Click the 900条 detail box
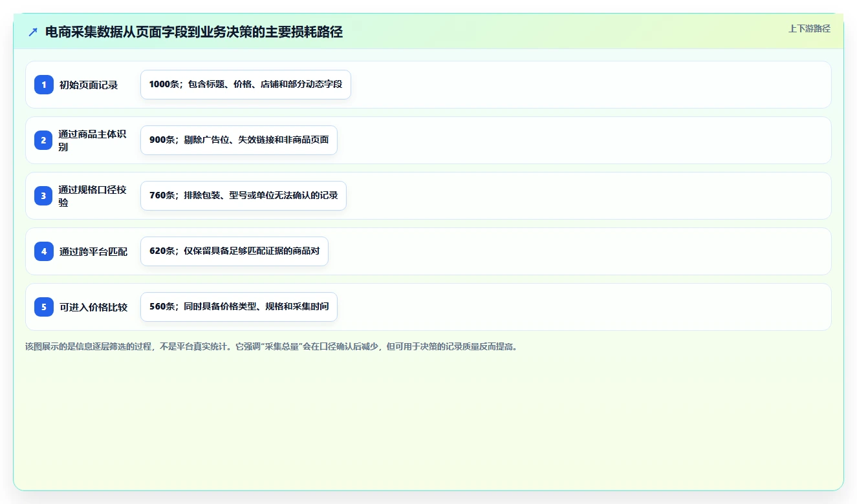 click(239, 140)
